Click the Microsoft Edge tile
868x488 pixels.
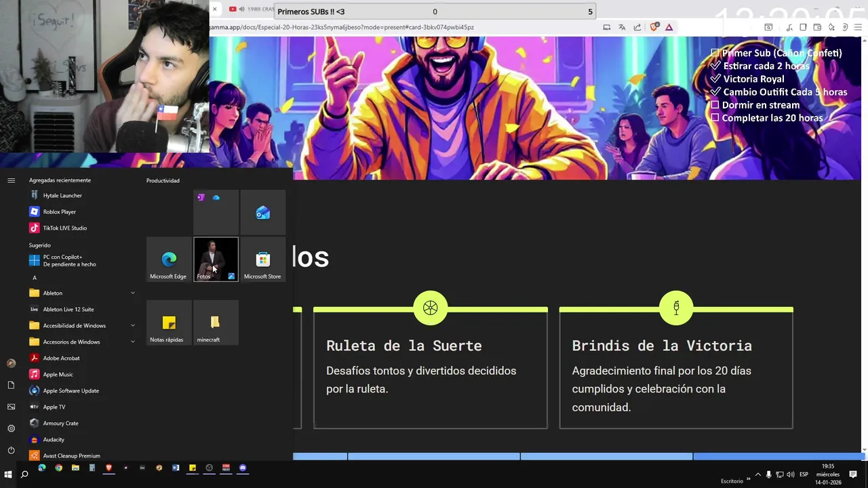click(x=169, y=259)
